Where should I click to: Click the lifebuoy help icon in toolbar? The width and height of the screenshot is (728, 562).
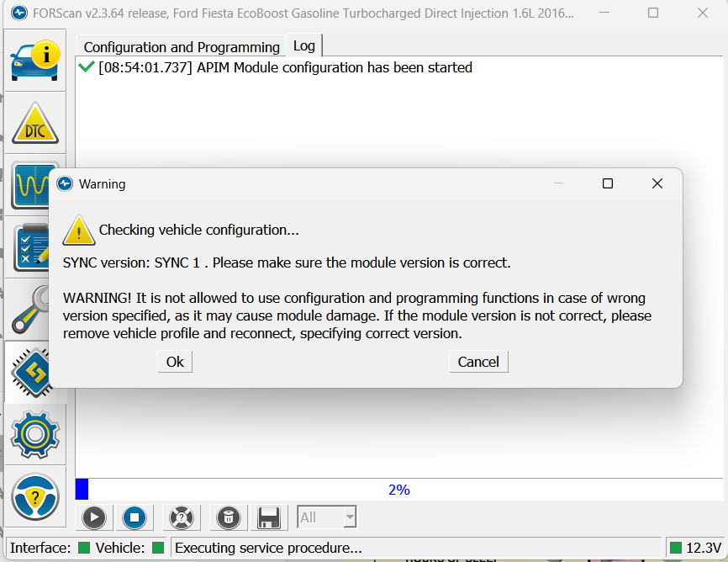[x=182, y=517]
